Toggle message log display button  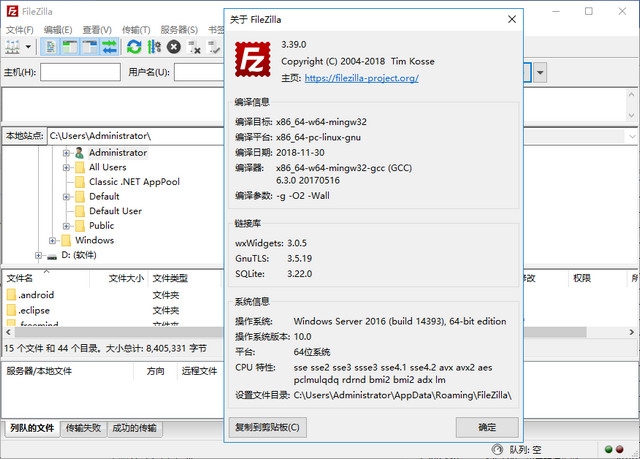[51, 47]
